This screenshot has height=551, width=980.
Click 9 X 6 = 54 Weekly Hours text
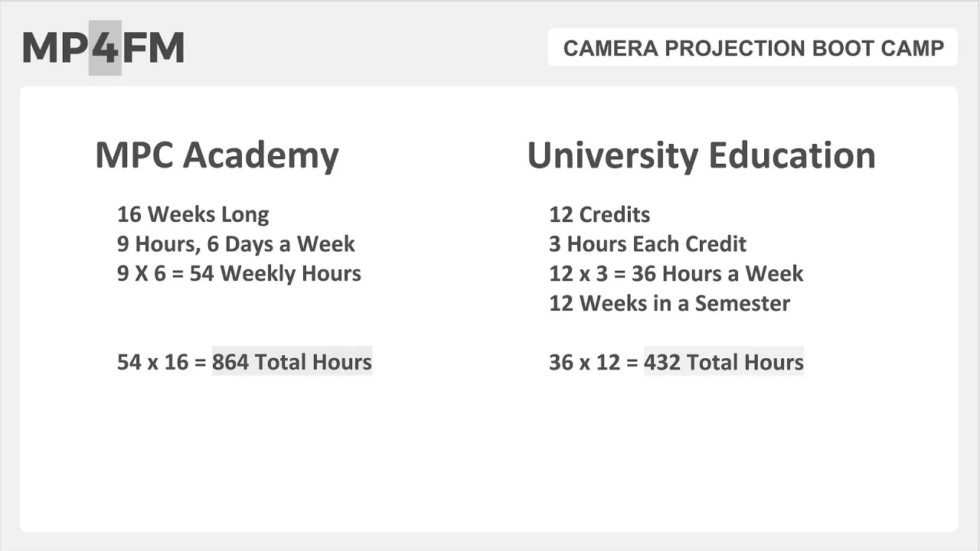pyautogui.click(x=239, y=273)
